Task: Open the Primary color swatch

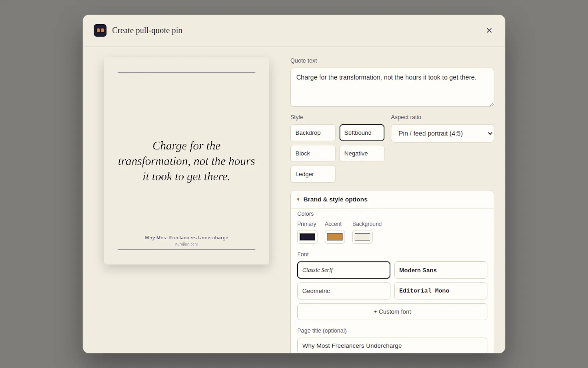Action: (x=307, y=237)
